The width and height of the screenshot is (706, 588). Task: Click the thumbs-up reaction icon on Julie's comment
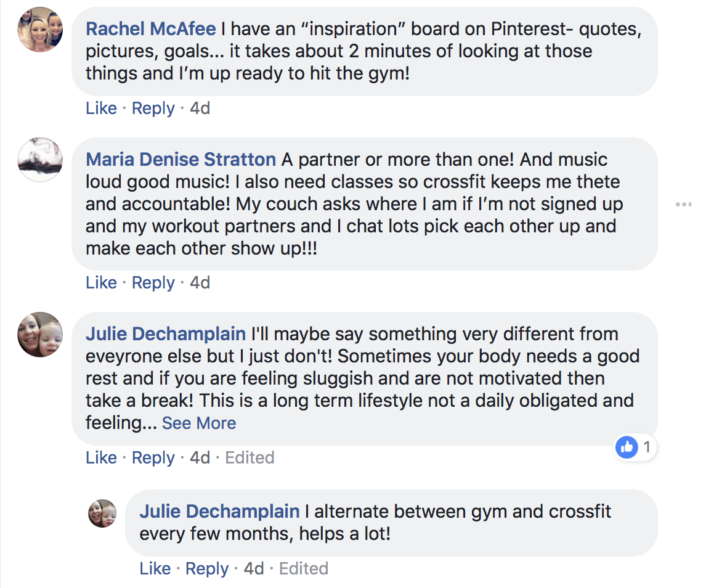pos(627,447)
